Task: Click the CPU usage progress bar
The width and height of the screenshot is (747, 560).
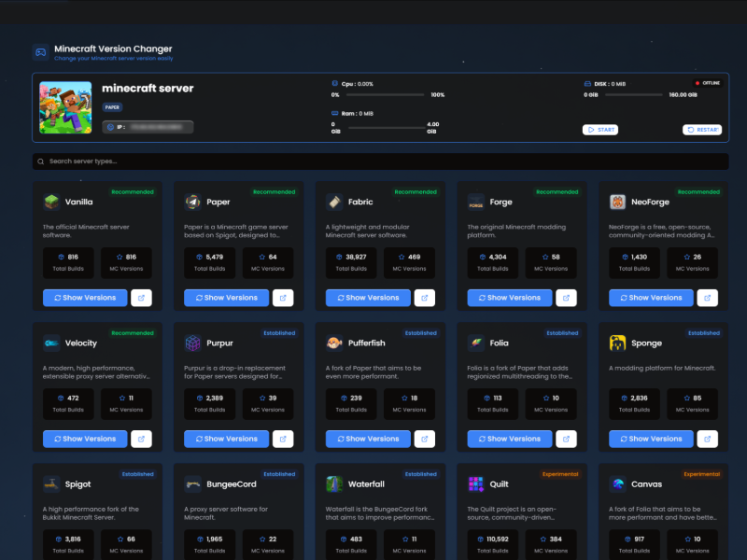Action: pos(385,95)
